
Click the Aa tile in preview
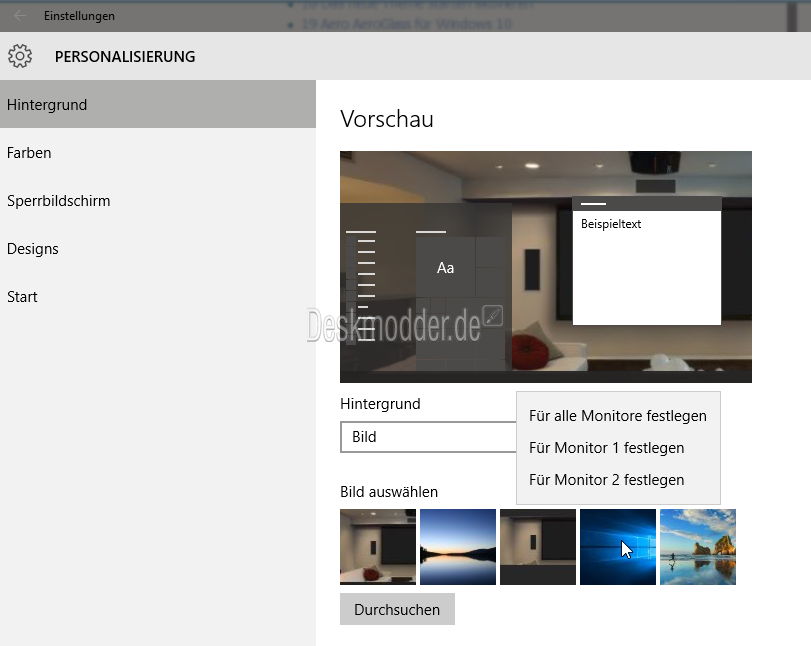tap(445, 267)
